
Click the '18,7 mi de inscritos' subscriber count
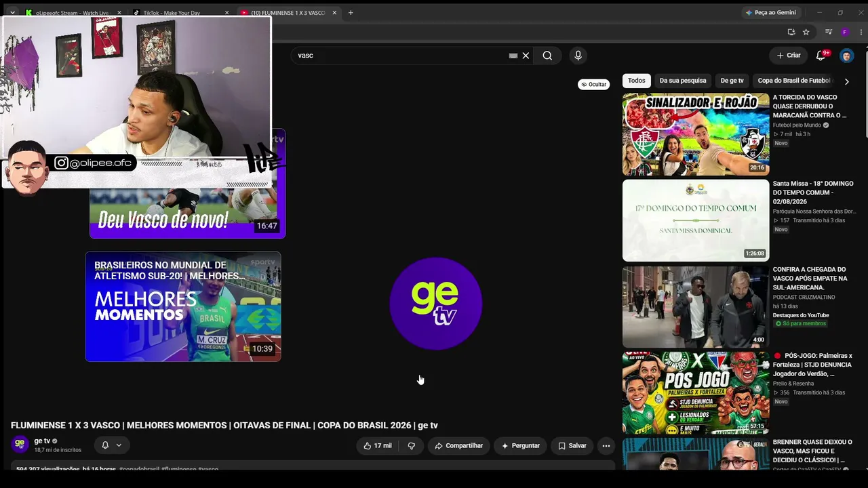[x=58, y=450]
